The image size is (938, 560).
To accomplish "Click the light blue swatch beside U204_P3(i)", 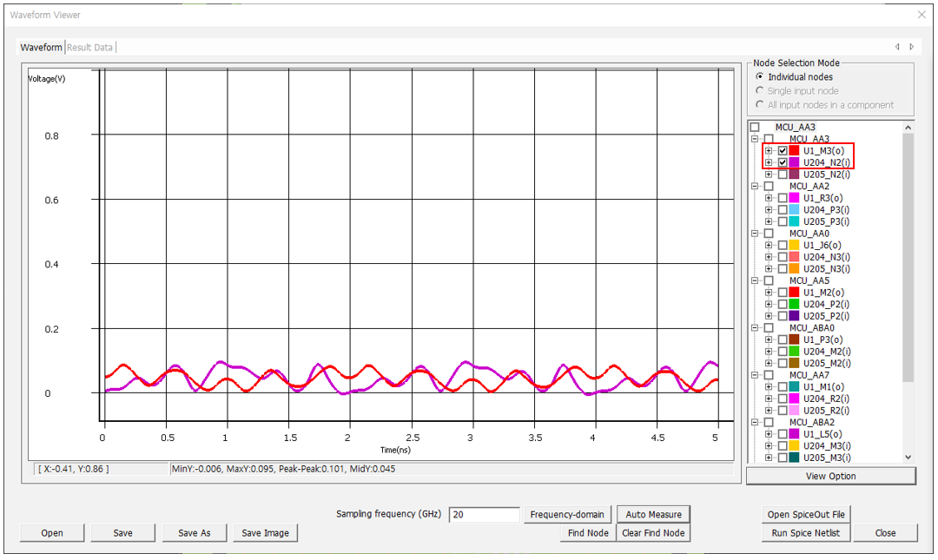I will tap(794, 210).
